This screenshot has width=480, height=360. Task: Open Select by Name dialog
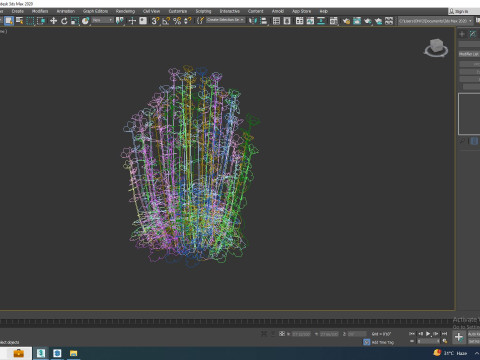(20, 21)
